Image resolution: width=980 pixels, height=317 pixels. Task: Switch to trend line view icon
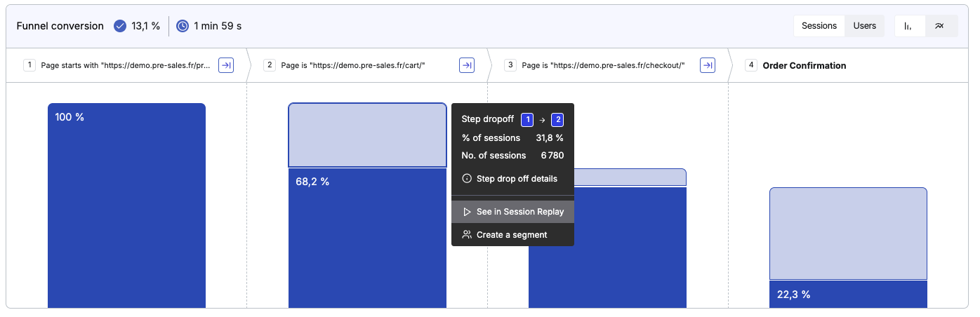(941, 26)
